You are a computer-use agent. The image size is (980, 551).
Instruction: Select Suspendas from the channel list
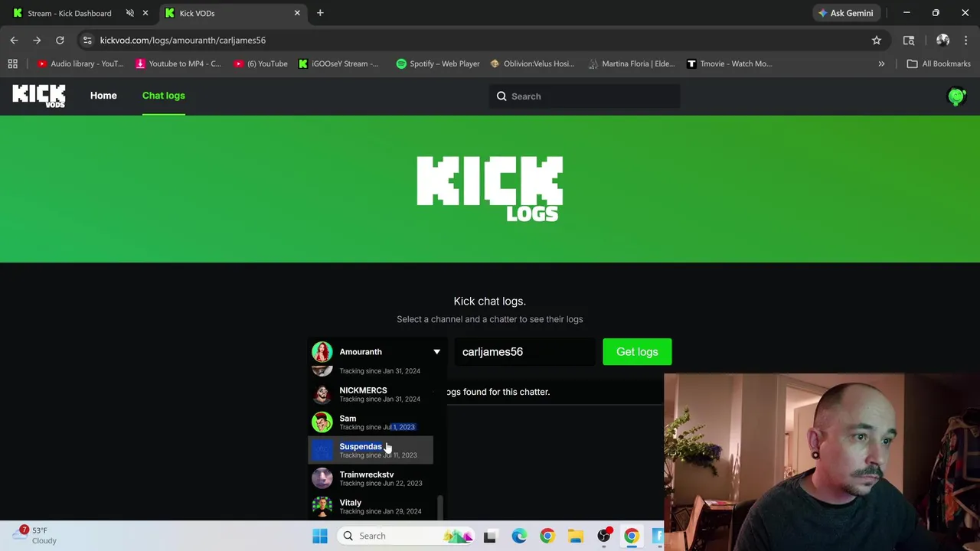tap(371, 450)
